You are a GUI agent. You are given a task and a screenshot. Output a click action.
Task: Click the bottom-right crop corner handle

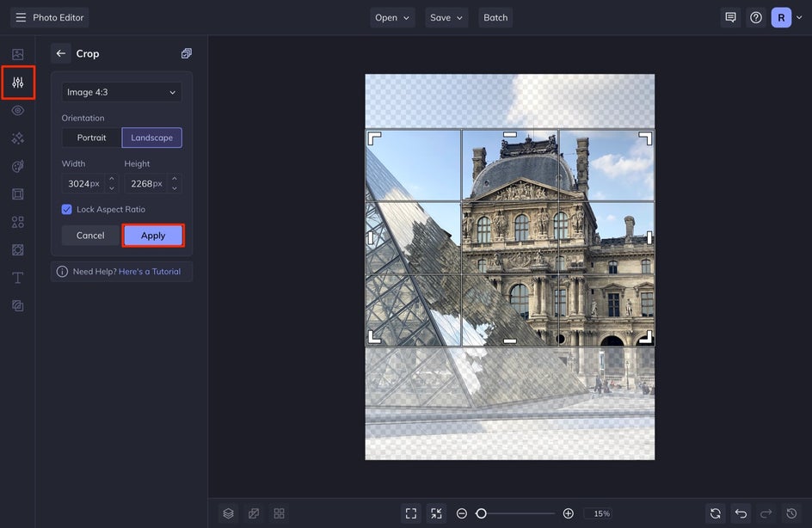coord(645,337)
